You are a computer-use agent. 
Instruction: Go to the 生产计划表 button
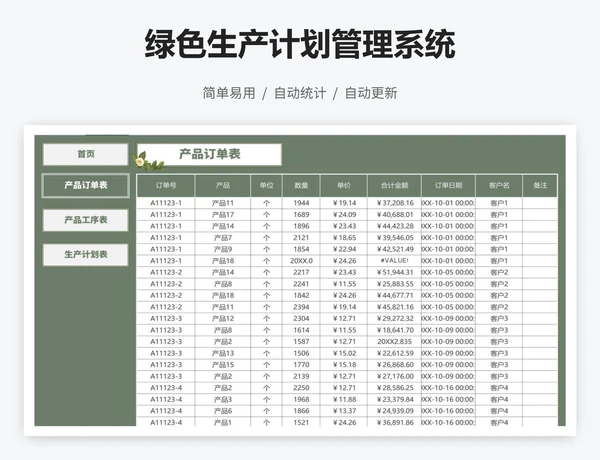[x=85, y=254]
